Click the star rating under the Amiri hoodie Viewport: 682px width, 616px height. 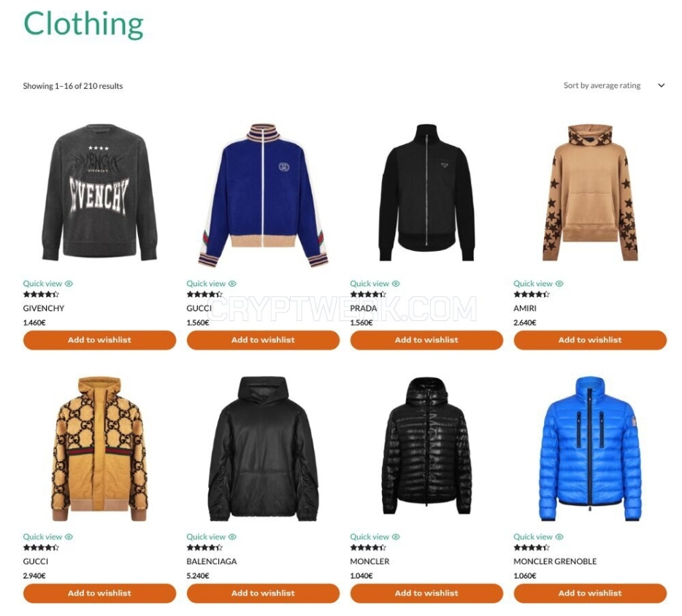point(532,294)
